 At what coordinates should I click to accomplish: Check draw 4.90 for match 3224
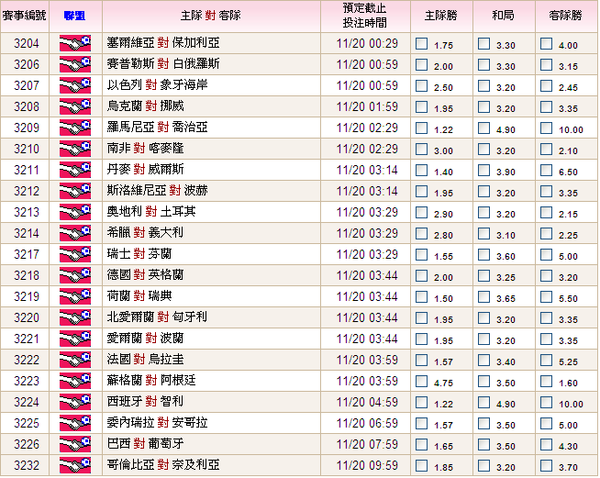pos(484,402)
